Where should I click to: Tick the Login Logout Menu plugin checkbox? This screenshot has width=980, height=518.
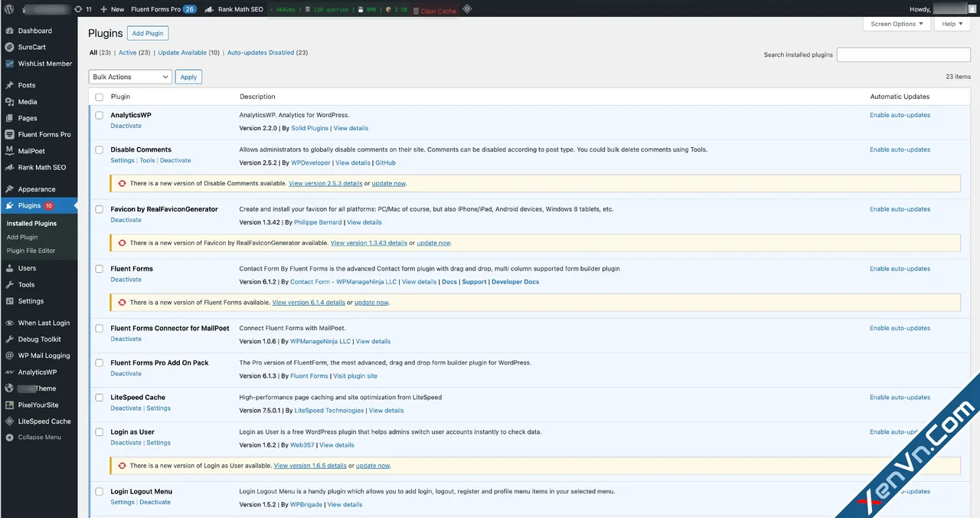pos(99,491)
